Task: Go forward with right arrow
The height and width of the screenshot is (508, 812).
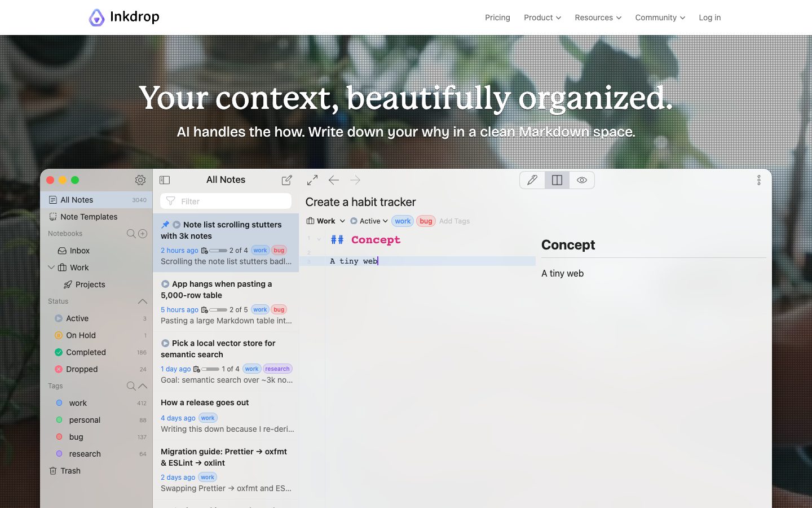Action: tap(355, 180)
